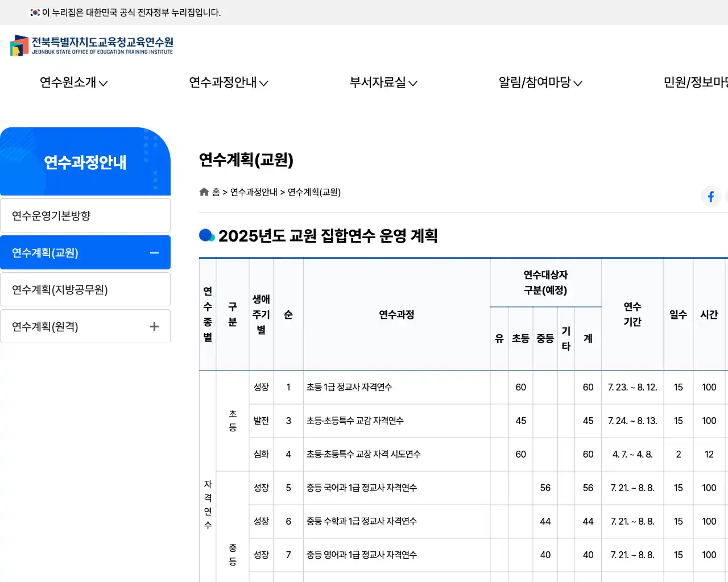Collapse 연수계획(교원) using the minus icon
728x582 pixels.
pos(154,253)
